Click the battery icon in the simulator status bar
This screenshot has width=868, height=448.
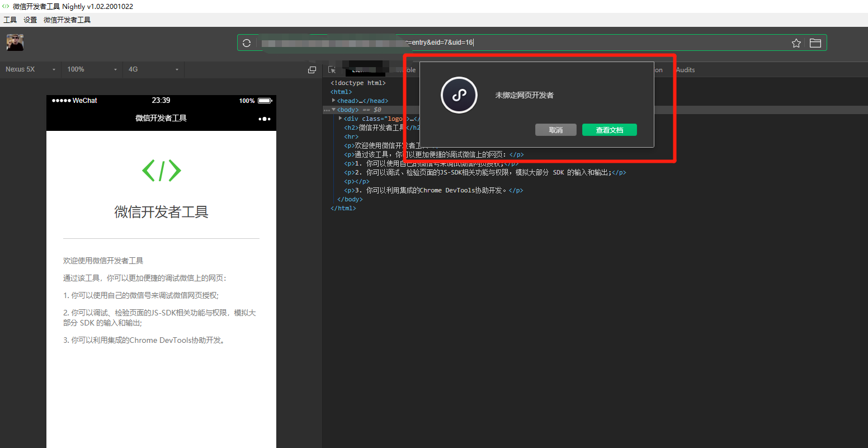[265, 101]
